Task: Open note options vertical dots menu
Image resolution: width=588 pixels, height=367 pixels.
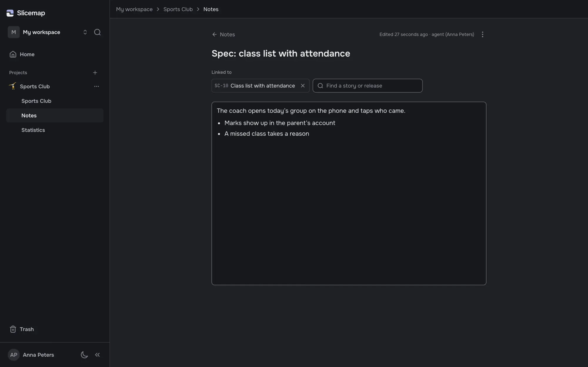Action: pyautogui.click(x=482, y=34)
